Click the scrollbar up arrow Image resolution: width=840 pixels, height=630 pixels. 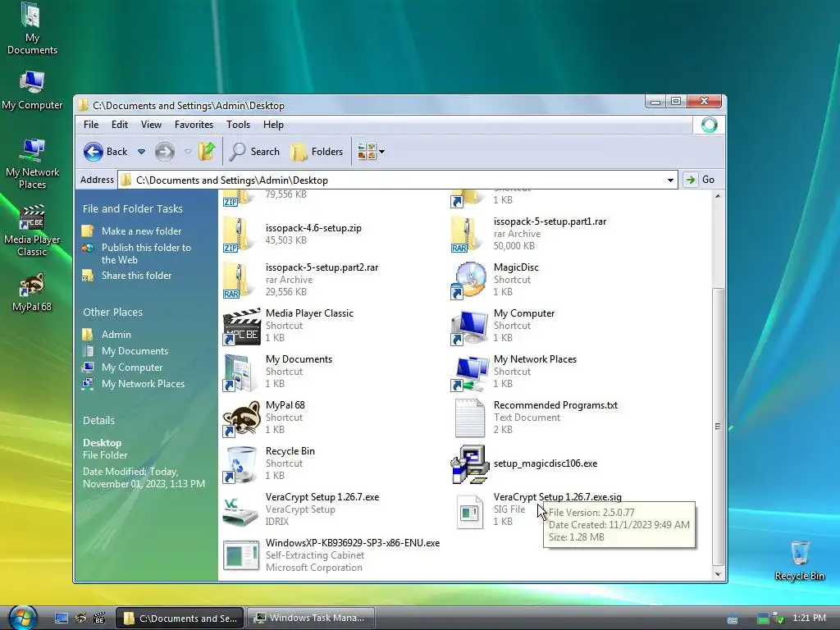click(718, 197)
